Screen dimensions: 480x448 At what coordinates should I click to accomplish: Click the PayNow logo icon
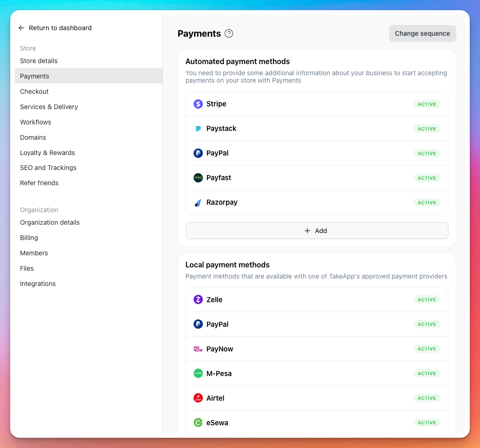(198, 349)
